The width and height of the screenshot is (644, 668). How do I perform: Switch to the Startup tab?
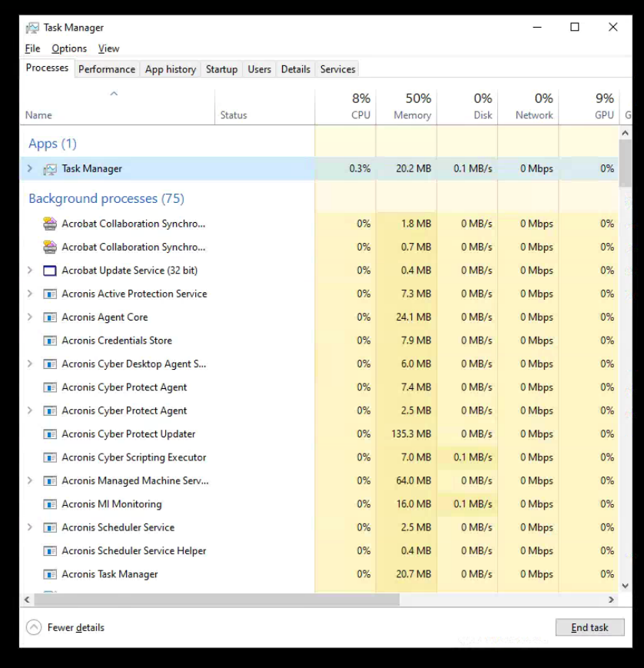point(221,69)
